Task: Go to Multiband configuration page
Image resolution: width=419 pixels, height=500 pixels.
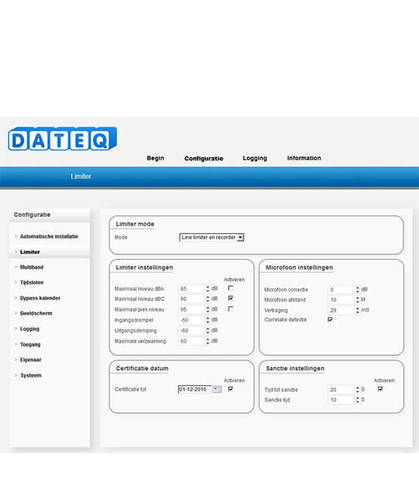Action: click(x=32, y=267)
